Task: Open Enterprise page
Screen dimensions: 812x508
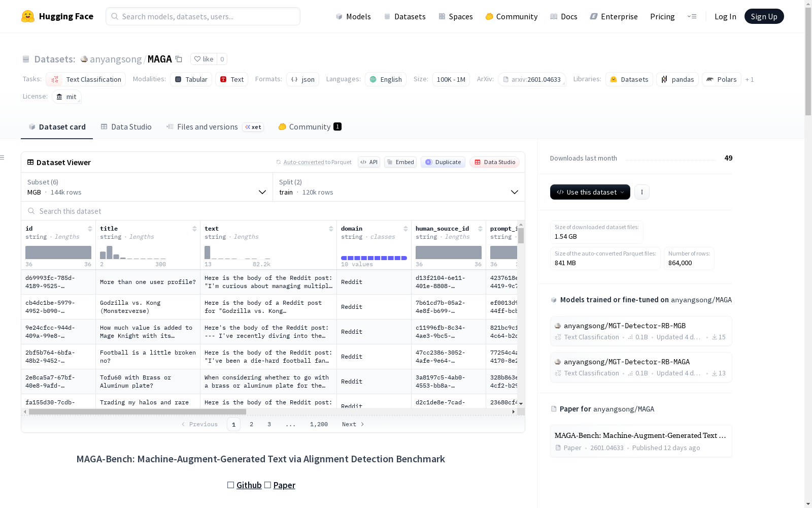Action: pyautogui.click(x=614, y=16)
